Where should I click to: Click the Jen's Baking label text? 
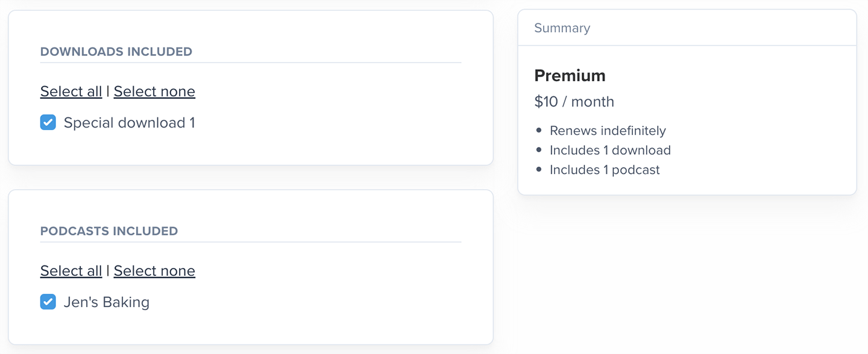[107, 302]
